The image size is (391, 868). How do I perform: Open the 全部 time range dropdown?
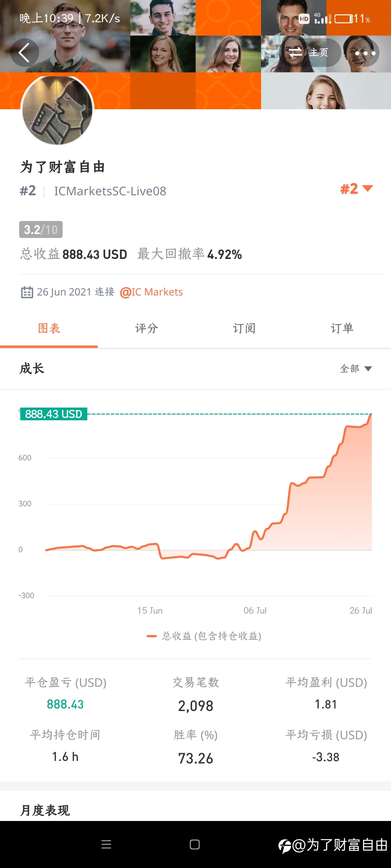pyautogui.click(x=356, y=369)
